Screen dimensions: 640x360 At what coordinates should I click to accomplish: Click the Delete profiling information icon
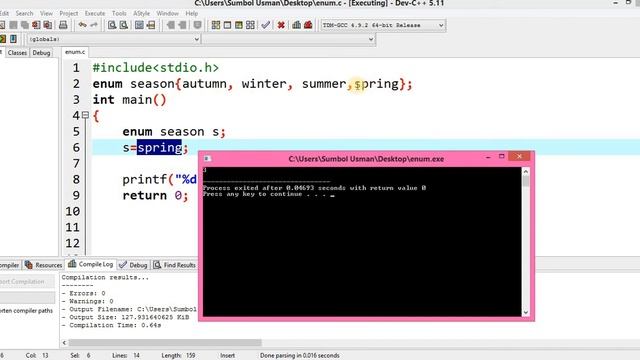[x=308, y=25]
